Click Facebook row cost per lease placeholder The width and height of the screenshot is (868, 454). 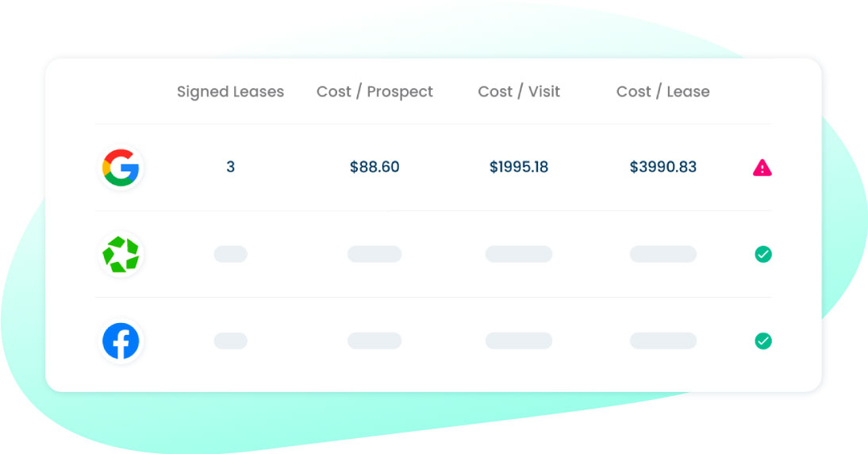tap(663, 341)
